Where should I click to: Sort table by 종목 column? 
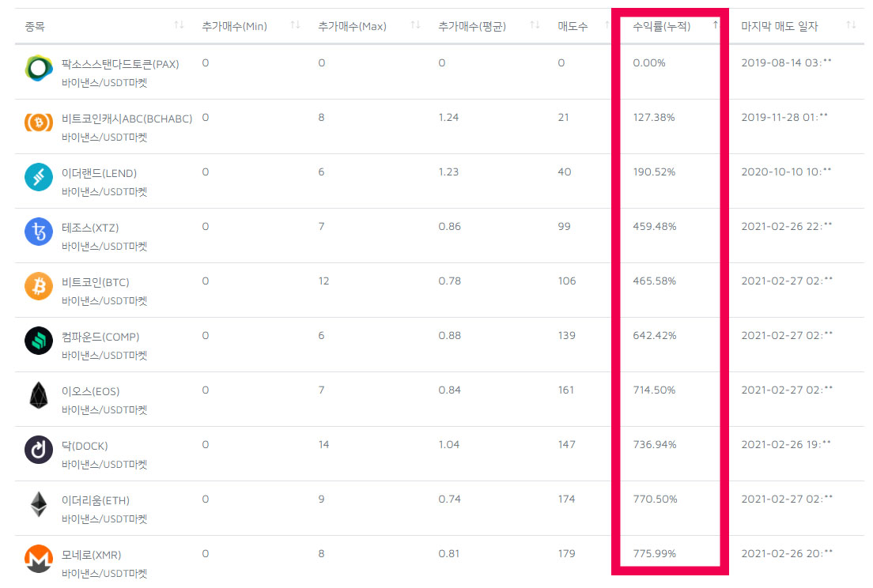[x=35, y=26]
